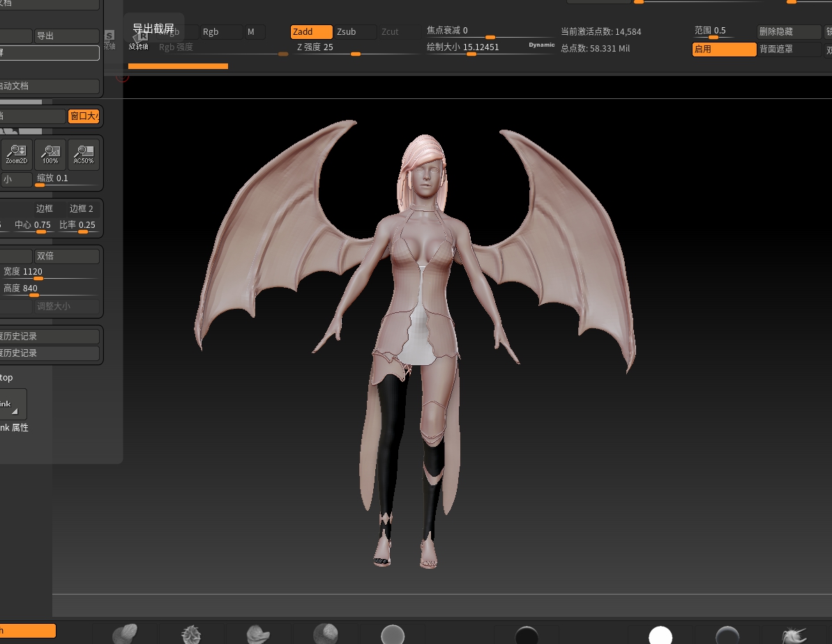
Task: Select the hair-like brush at bottom right
Action: 794,636
